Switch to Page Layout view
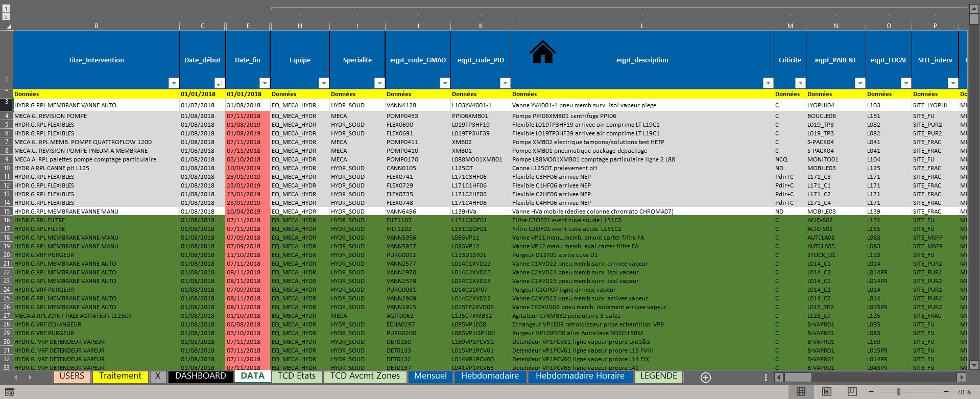980x399 pixels. 827,391
